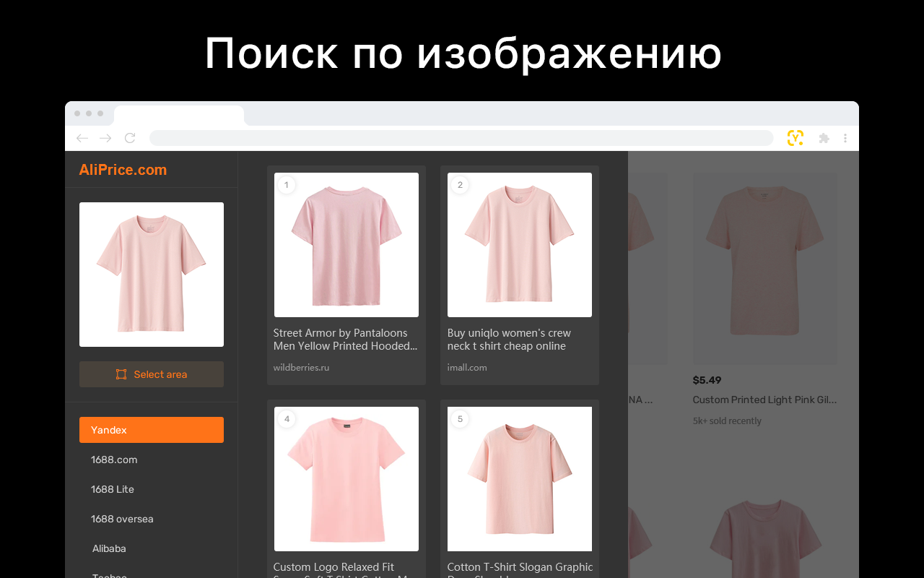Select the active browser tab

coord(179,116)
